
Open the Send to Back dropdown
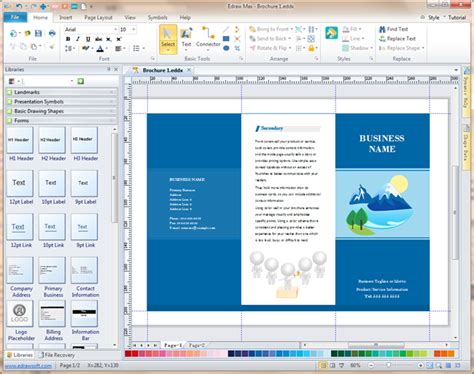(289, 39)
